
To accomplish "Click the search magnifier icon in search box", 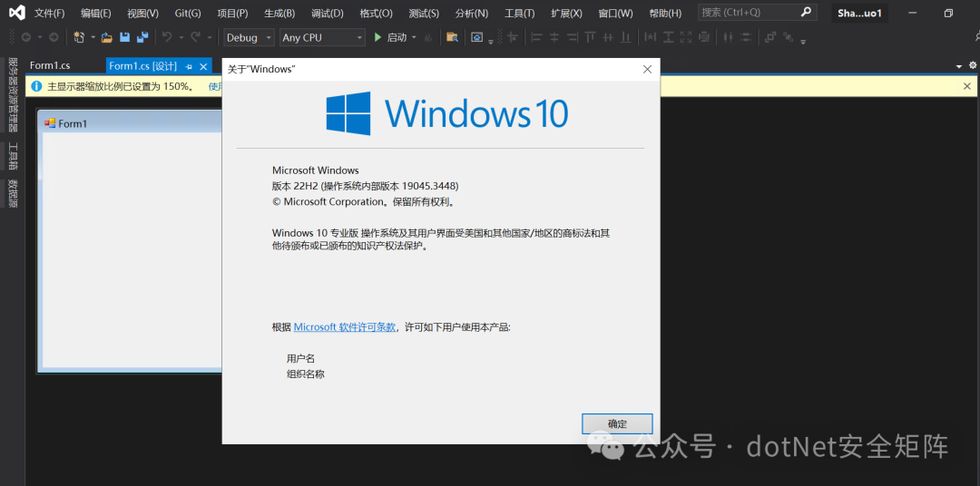I will [807, 12].
